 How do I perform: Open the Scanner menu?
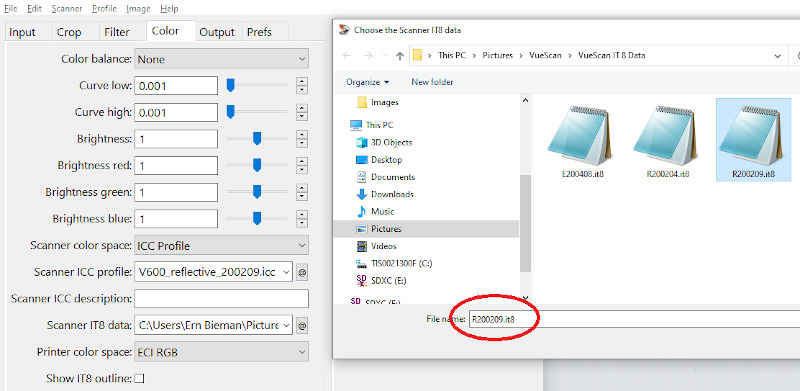[67, 9]
